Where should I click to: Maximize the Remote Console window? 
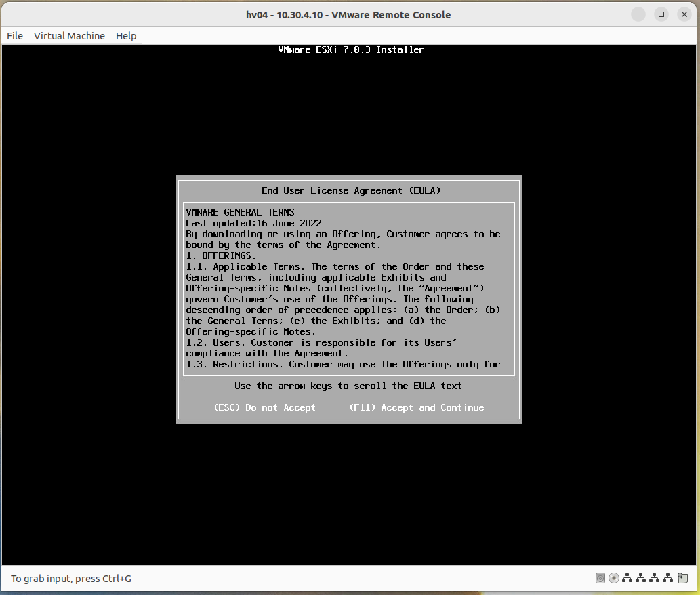coord(661,14)
